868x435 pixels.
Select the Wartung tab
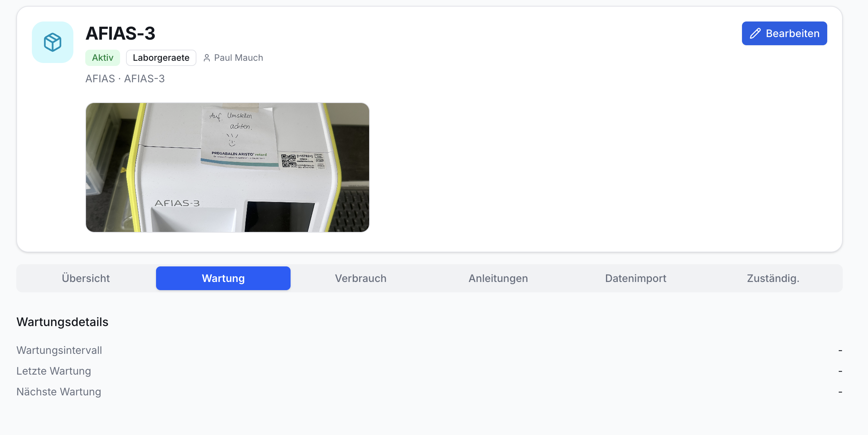pyautogui.click(x=223, y=278)
